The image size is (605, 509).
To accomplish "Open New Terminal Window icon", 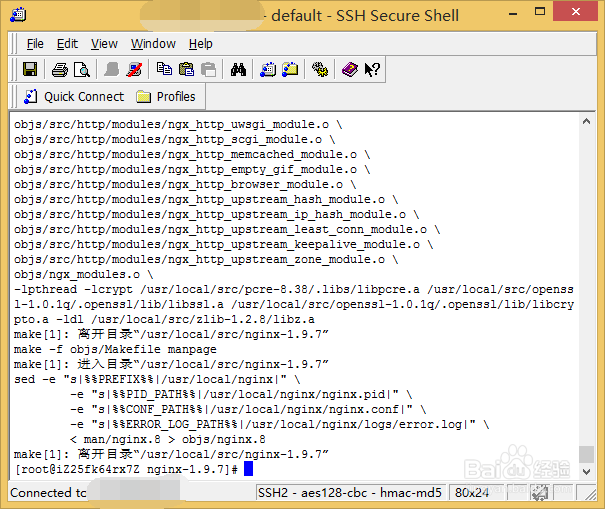I will pyautogui.click(x=268, y=70).
